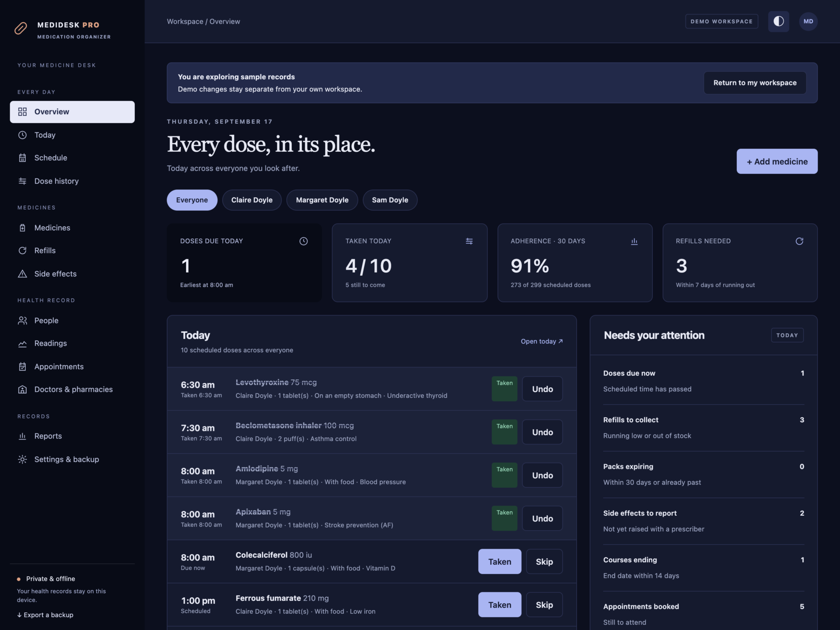Viewport: 840px width, 630px height.
Task: Click bar chart icon on Adherence card
Action: (x=634, y=241)
